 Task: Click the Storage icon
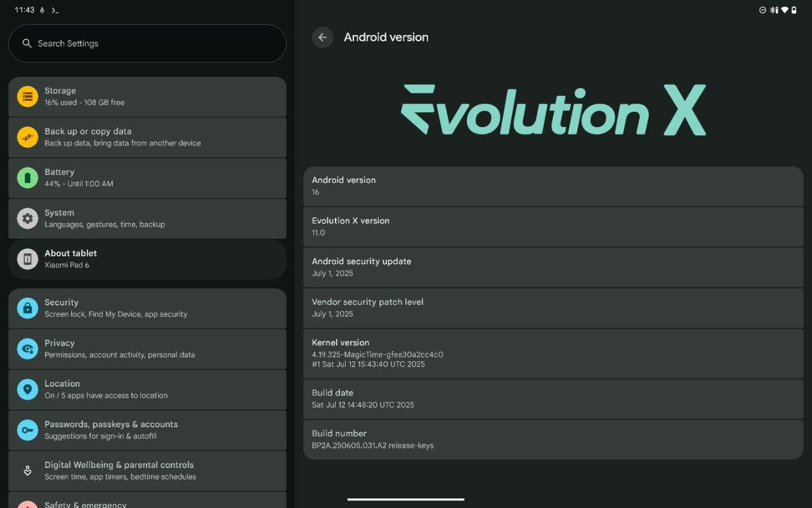click(x=27, y=97)
